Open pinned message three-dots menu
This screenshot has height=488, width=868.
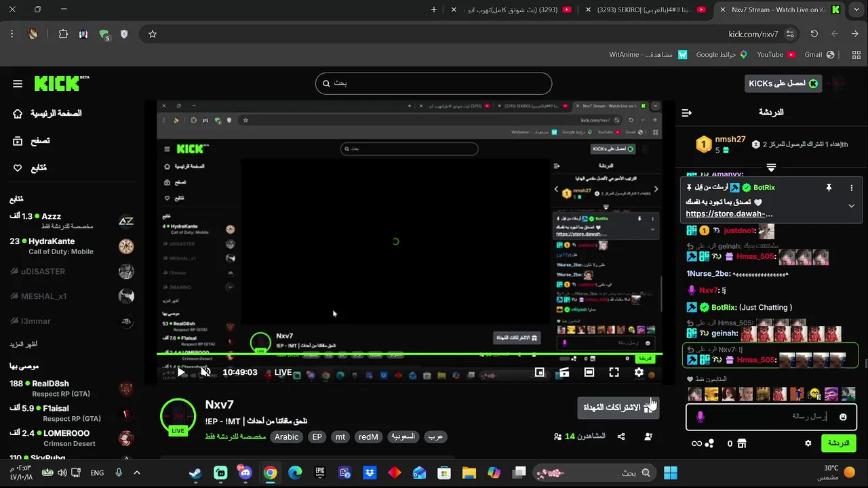click(851, 188)
